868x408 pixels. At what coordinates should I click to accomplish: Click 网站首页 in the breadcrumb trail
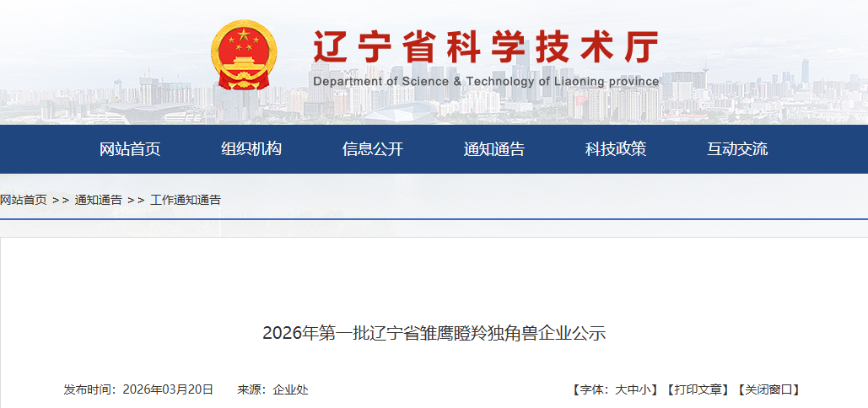[24, 200]
